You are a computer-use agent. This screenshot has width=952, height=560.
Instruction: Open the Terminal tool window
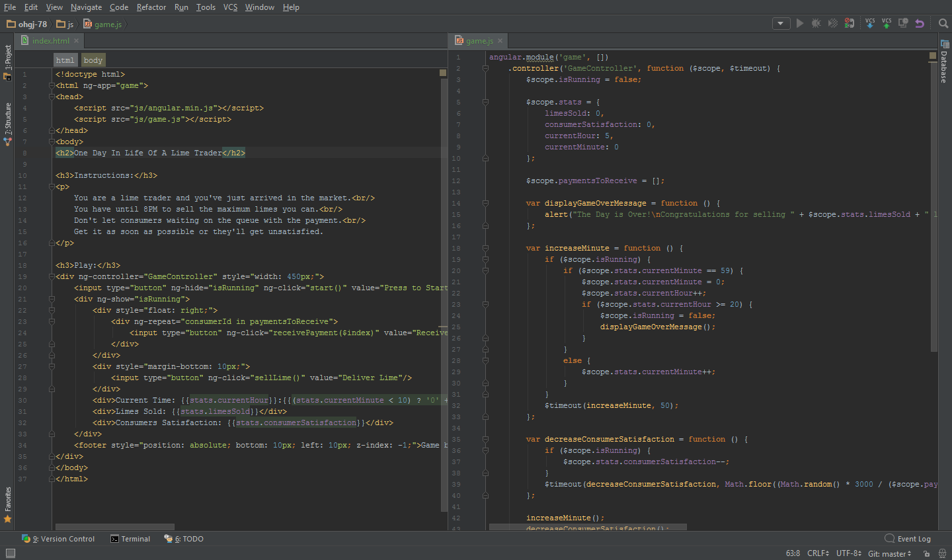tap(130, 539)
